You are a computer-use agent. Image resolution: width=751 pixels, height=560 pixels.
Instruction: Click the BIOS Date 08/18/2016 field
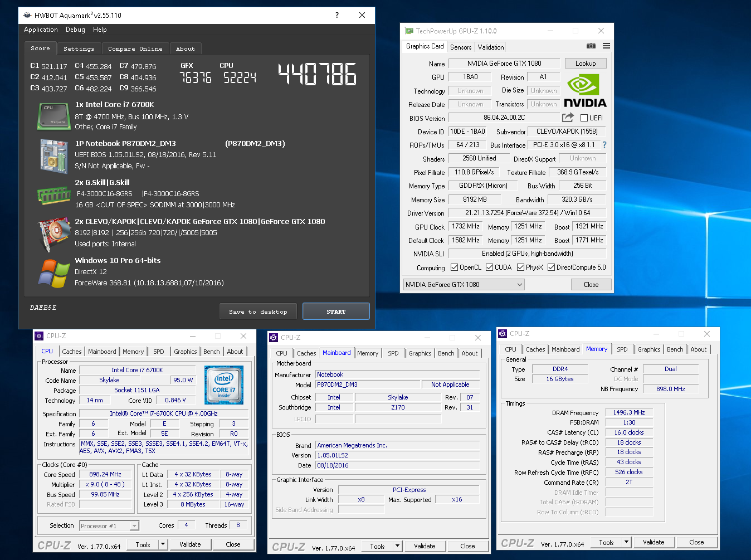pyautogui.click(x=397, y=465)
